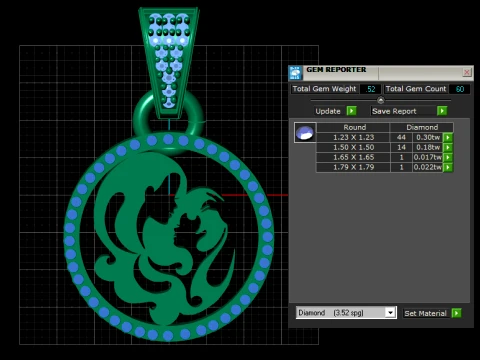This screenshot has height=360, width=480.
Task: Click the Save Report green arrow
Action: [442, 111]
